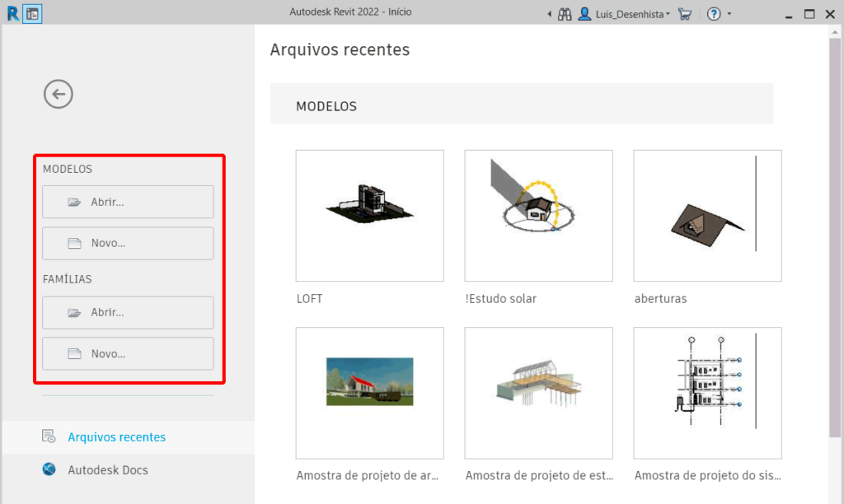Maximize the Revit window

pyautogui.click(x=809, y=14)
